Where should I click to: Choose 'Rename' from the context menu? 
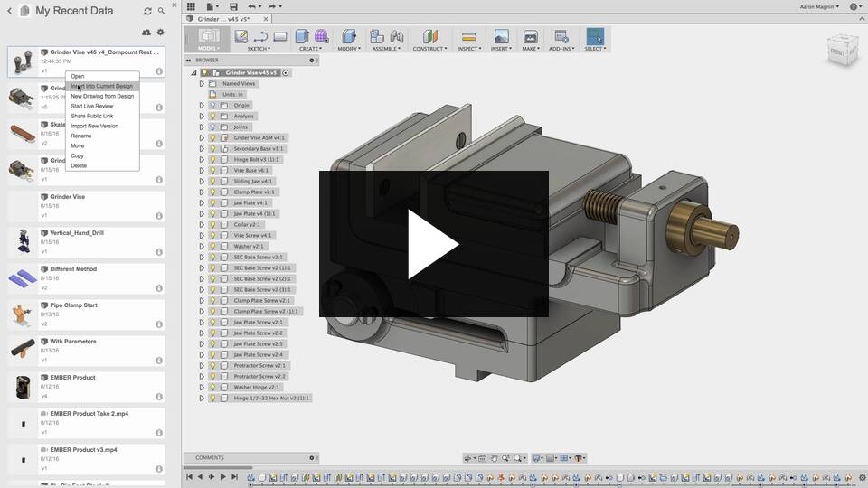point(81,136)
